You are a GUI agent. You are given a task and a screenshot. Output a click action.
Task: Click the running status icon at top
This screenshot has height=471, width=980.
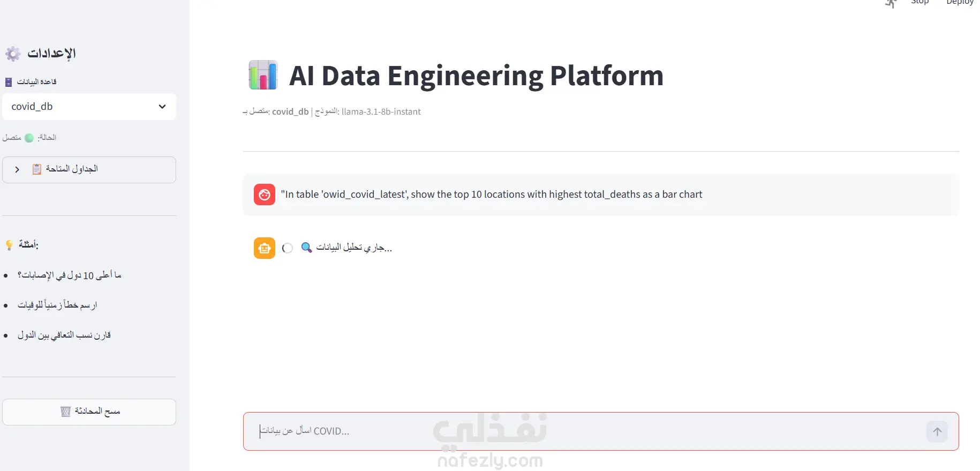coord(891,3)
